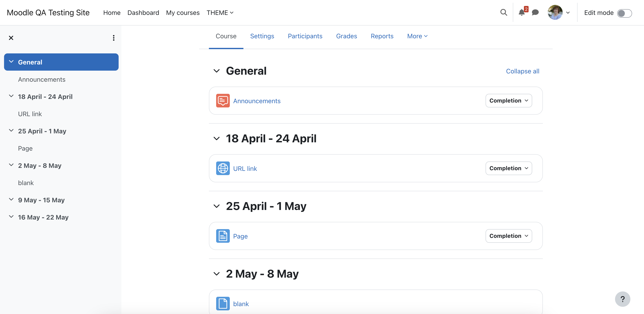Screen dimensions: 644x314
Task: Switch to the Reports tab
Action: pyautogui.click(x=382, y=36)
